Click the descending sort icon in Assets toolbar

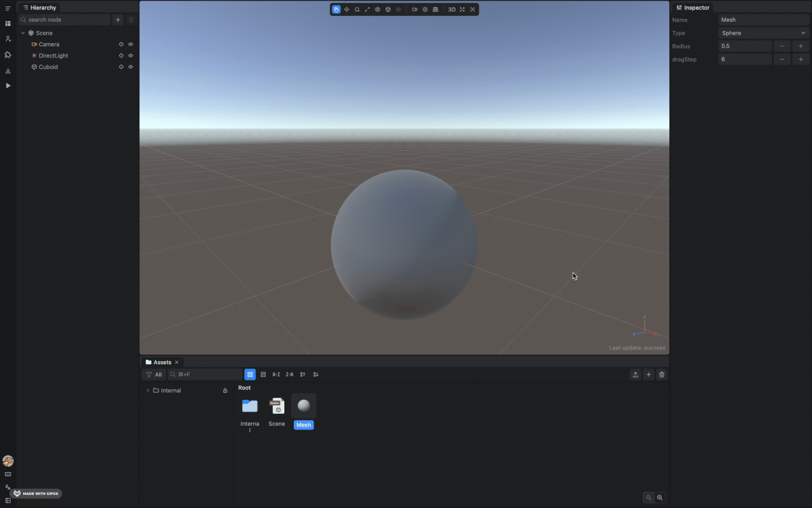(x=316, y=375)
